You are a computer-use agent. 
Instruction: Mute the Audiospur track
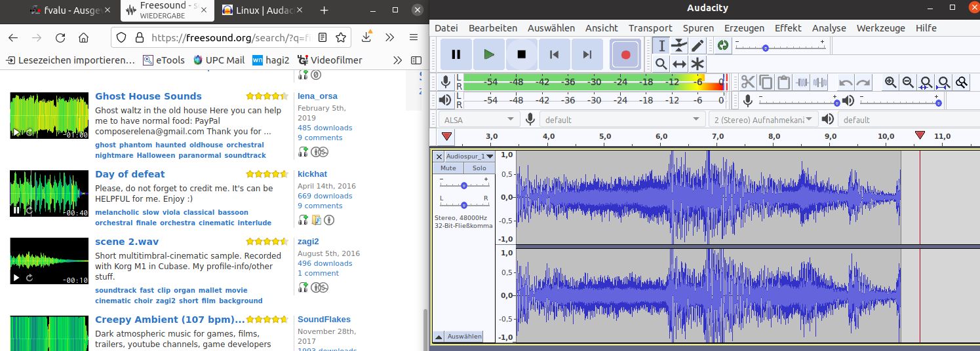[448, 168]
